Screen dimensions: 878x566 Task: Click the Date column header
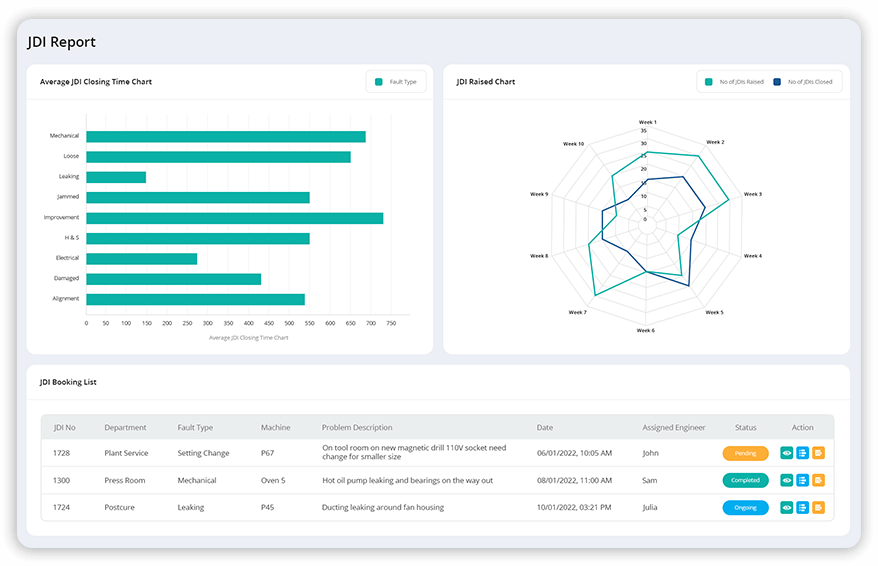pyautogui.click(x=544, y=427)
